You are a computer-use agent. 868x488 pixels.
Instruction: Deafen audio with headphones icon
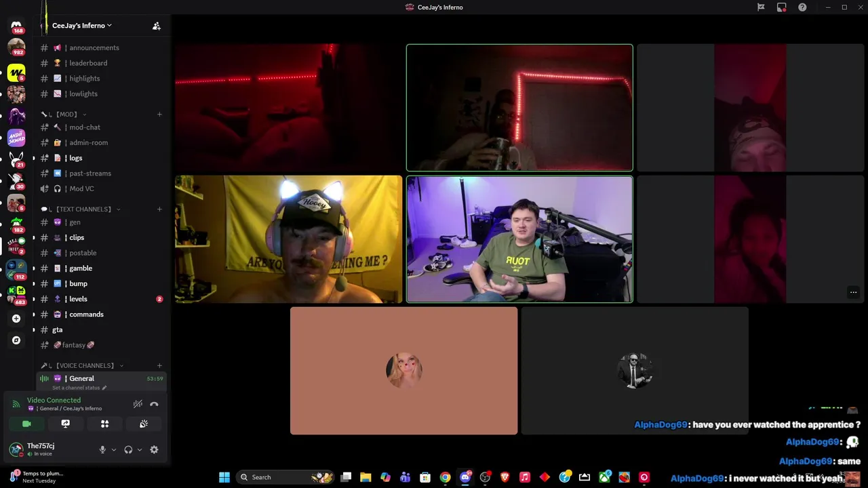(128, 449)
